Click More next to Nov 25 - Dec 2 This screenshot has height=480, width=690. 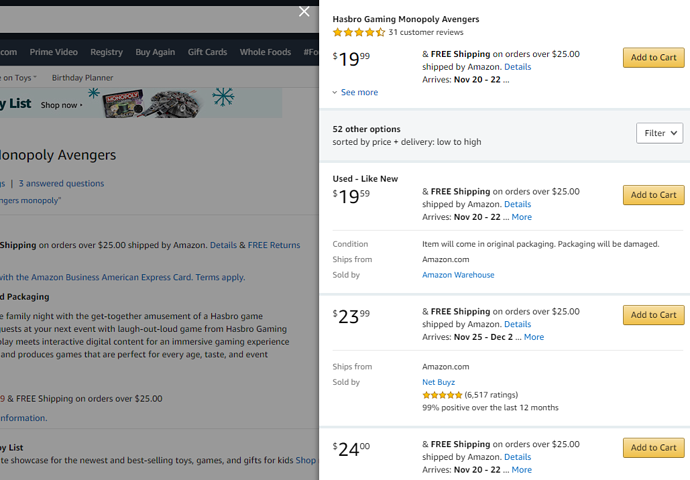pyautogui.click(x=534, y=337)
